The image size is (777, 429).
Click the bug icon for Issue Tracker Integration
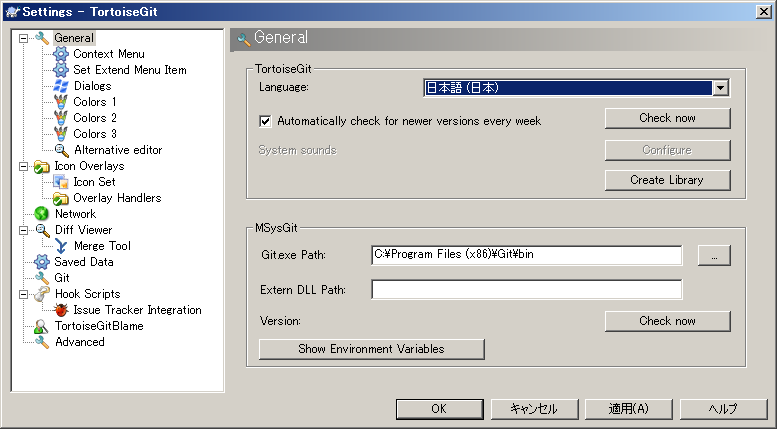(61, 310)
